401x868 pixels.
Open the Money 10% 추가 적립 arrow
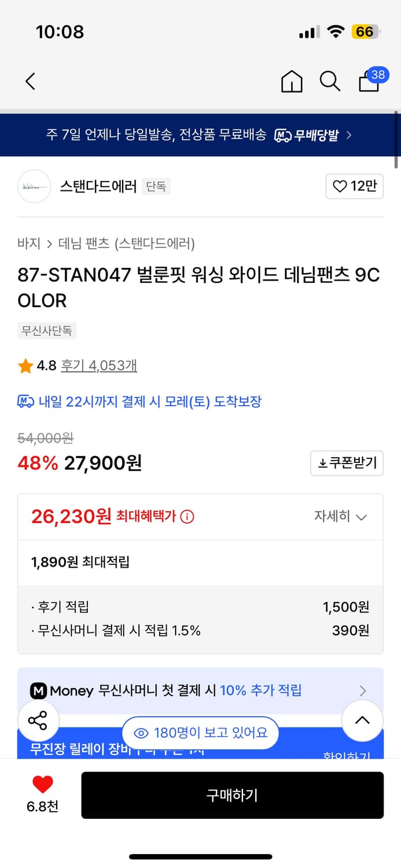point(363,690)
